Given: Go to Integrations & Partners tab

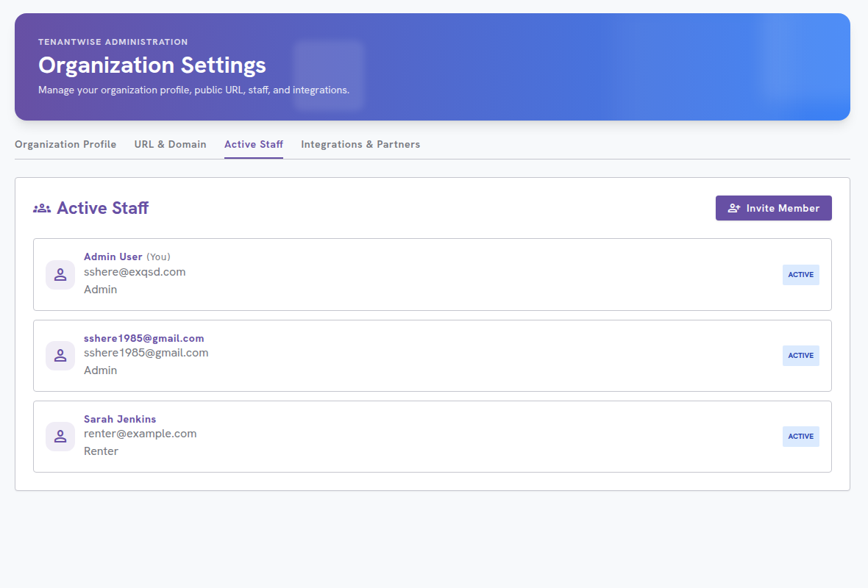Looking at the screenshot, I should [x=360, y=144].
